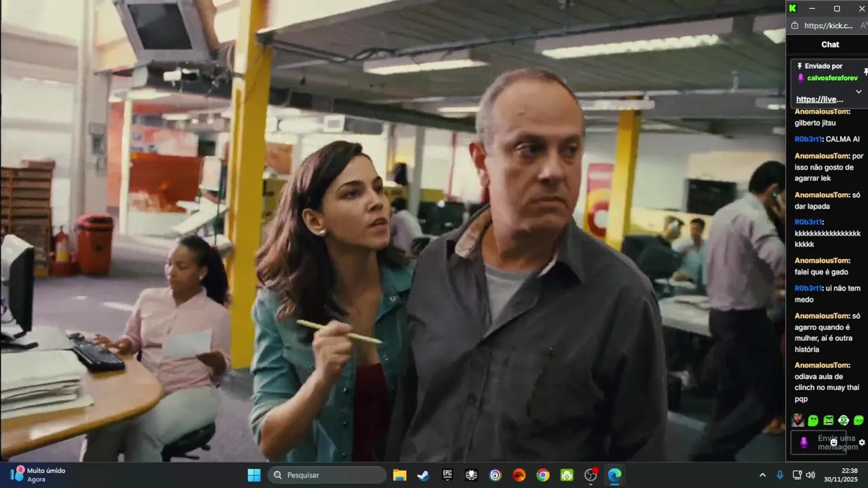Open the volume control in the system tray
Image resolution: width=868 pixels, height=488 pixels.
[x=810, y=475]
